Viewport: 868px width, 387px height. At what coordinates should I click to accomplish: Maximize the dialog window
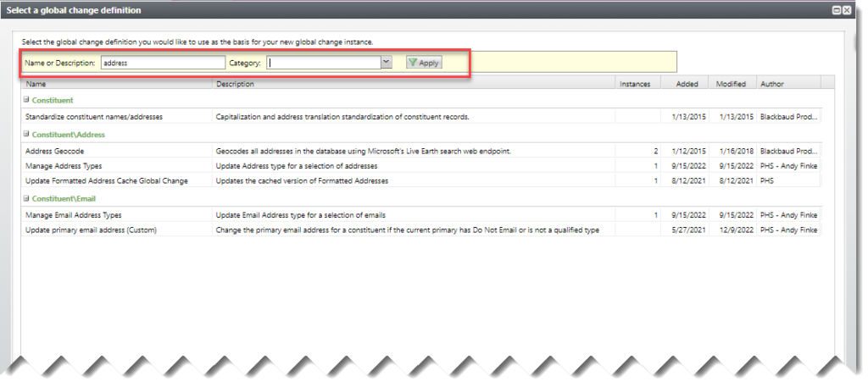coord(836,10)
